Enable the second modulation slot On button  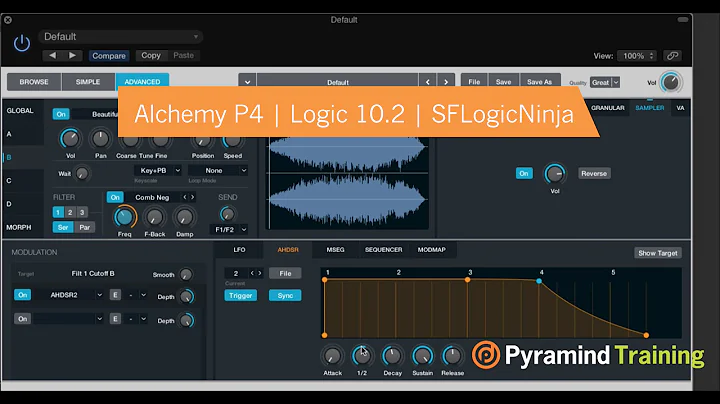pos(22,319)
